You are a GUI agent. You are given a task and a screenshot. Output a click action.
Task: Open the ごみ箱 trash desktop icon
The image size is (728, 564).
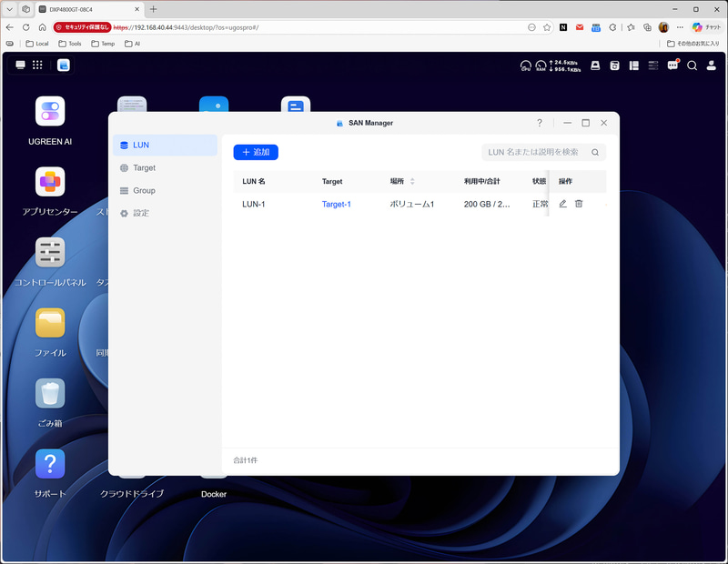[x=50, y=393]
